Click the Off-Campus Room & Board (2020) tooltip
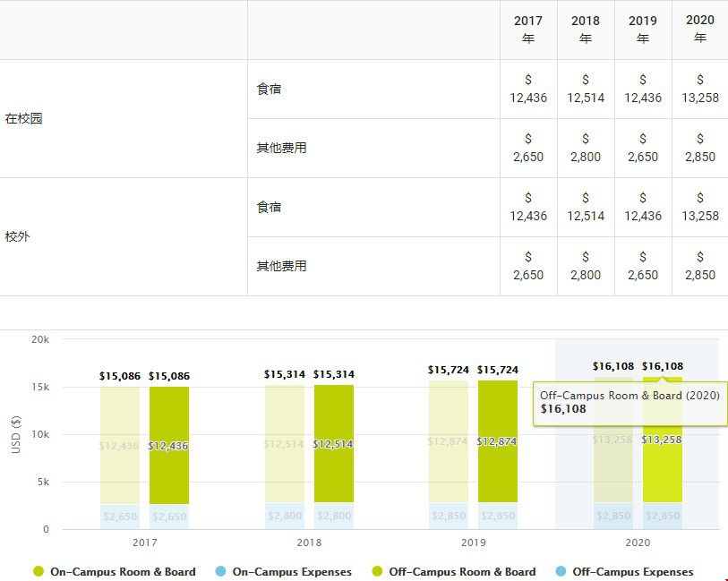This screenshot has height=581, width=728. (x=630, y=401)
